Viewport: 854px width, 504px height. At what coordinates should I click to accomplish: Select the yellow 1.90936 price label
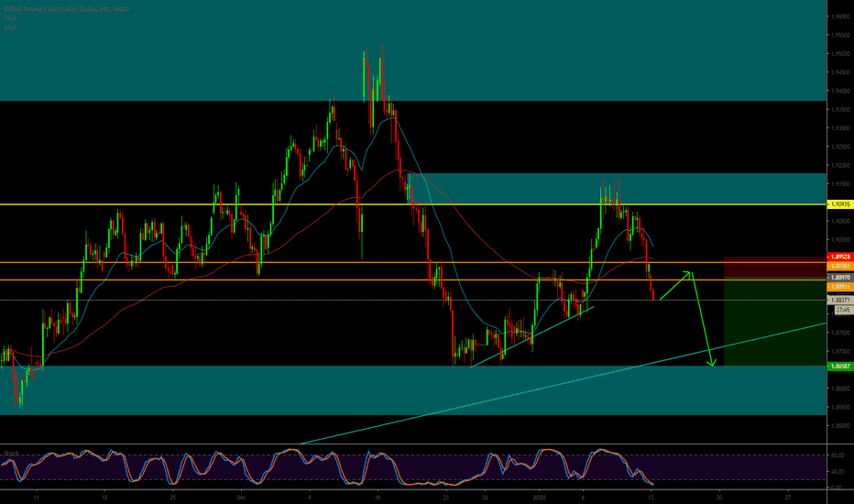pyautogui.click(x=839, y=204)
